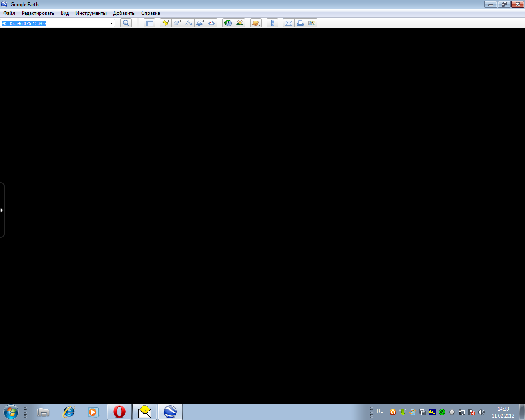Open search history dropdown arrow
Screen dimensions: 525x420
click(112, 23)
